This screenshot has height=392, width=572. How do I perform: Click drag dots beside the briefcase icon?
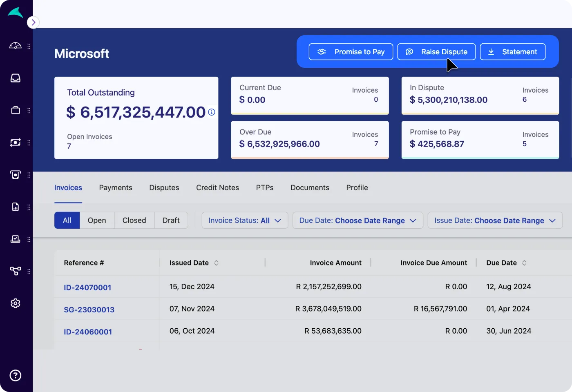tap(29, 111)
